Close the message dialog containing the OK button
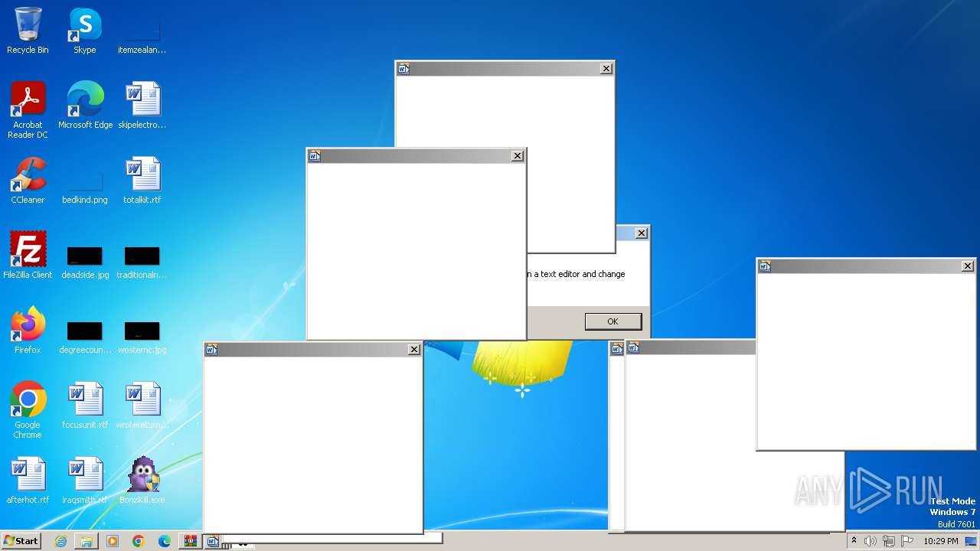This screenshot has width=980, height=551. pos(642,233)
